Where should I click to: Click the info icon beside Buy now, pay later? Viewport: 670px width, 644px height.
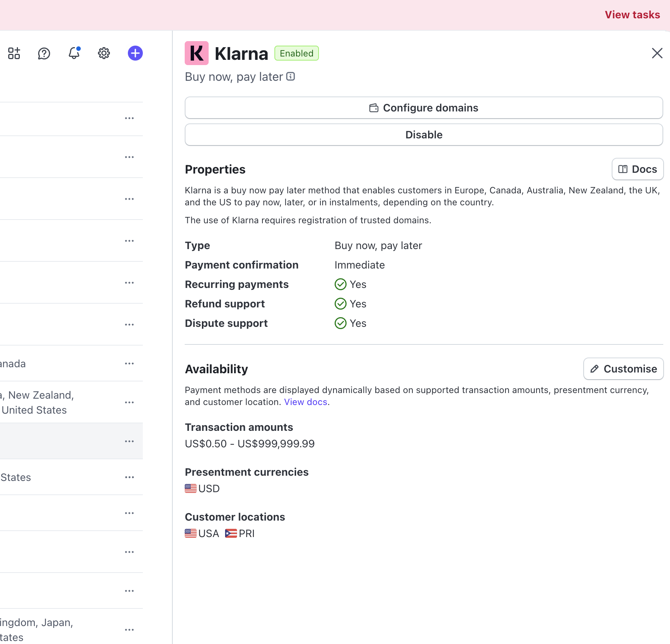pos(291,76)
